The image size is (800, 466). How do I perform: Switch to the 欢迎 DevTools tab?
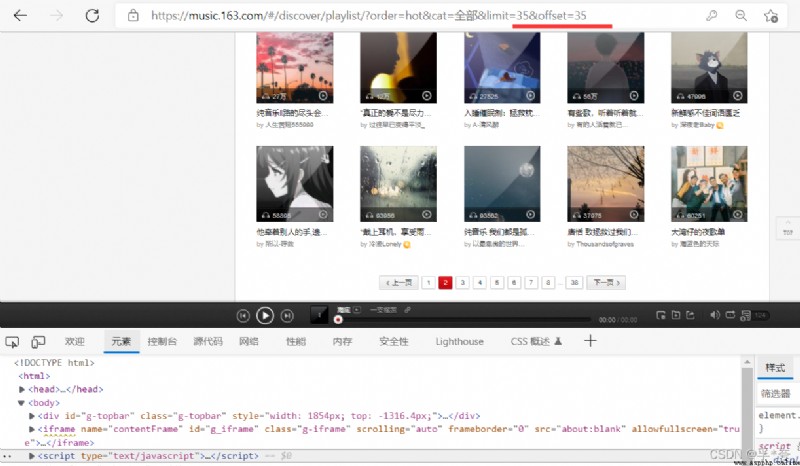74,341
